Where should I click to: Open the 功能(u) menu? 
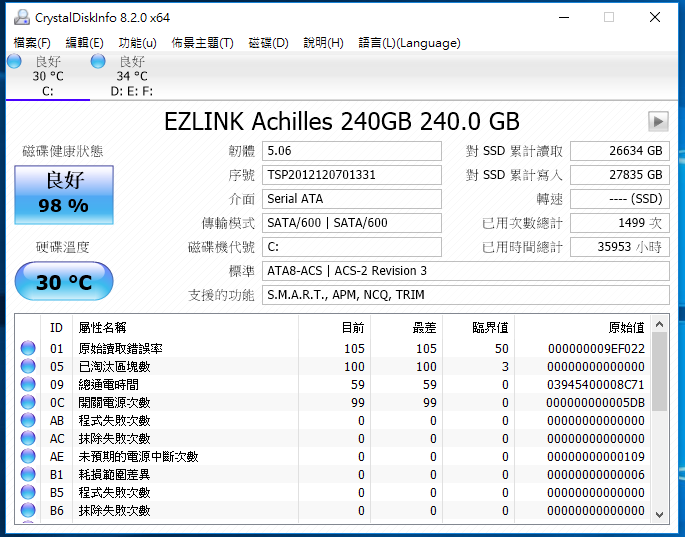pos(137,43)
